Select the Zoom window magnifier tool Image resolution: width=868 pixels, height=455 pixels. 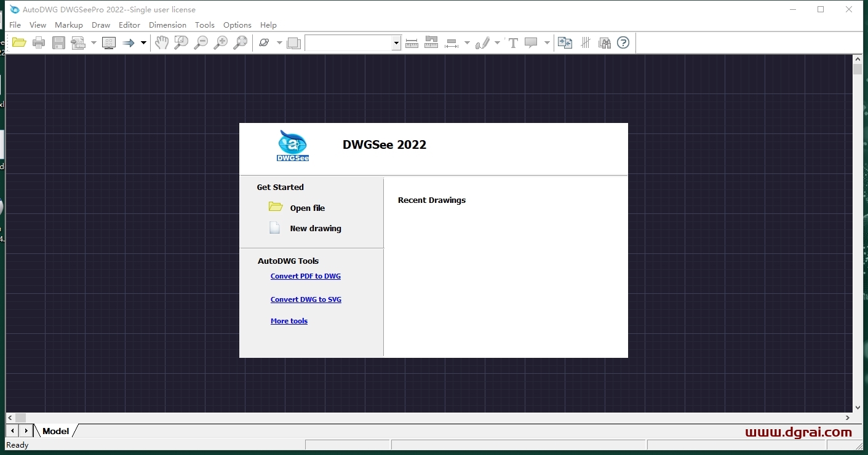pyautogui.click(x=181, y=42)
